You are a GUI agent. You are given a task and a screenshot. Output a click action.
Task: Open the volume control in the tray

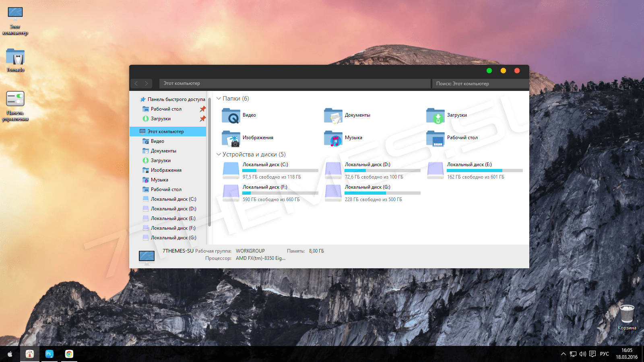582,354
